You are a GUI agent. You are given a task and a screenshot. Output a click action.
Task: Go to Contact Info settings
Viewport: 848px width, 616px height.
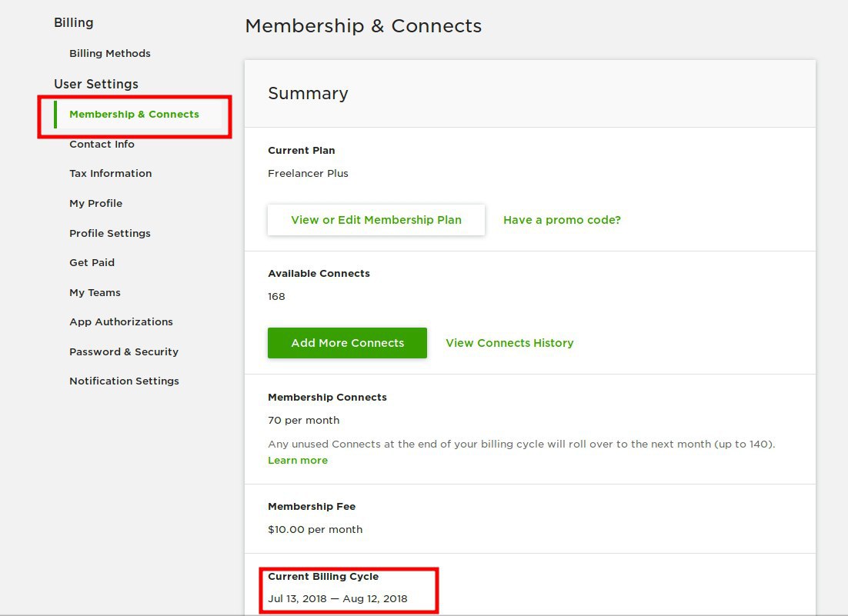coord(102,145)
